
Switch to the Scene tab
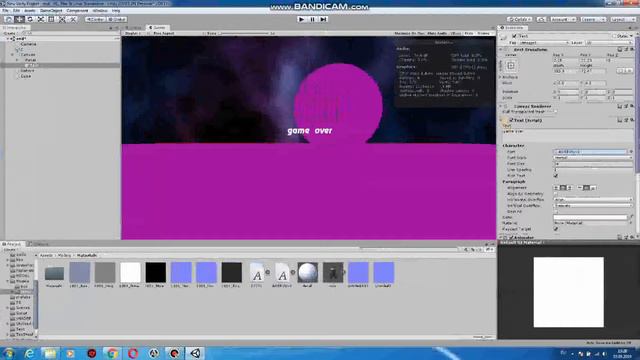[x=133, y=28]
